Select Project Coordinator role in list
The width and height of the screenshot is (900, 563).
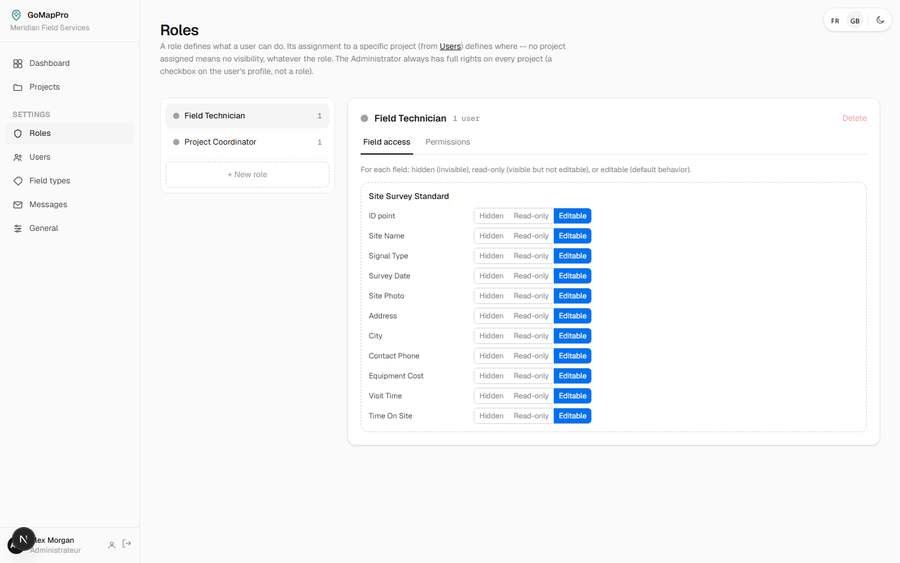tap(247, 142)
